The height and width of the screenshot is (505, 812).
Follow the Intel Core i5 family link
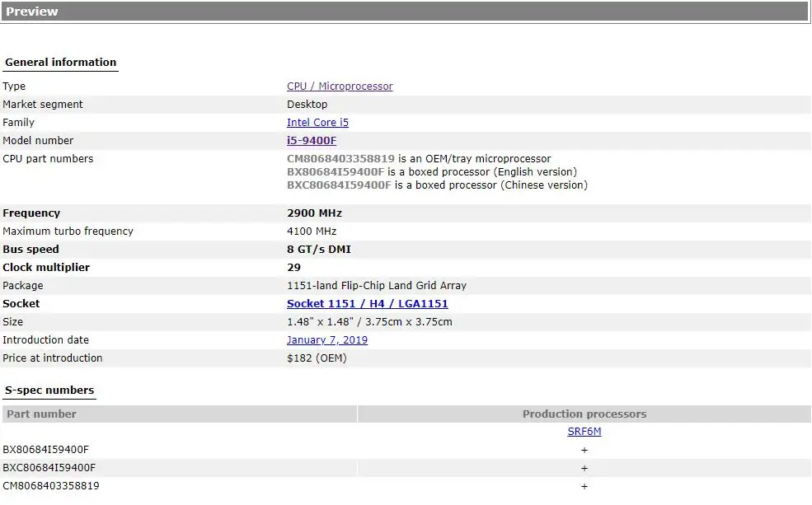point(317,123)
